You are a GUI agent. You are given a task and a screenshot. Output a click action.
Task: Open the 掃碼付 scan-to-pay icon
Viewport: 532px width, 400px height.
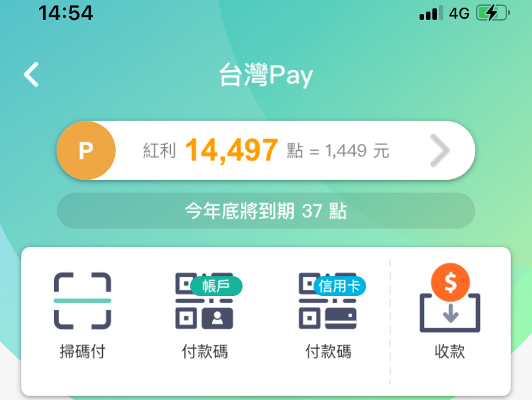pyautogui.click(x=82, y=300)
